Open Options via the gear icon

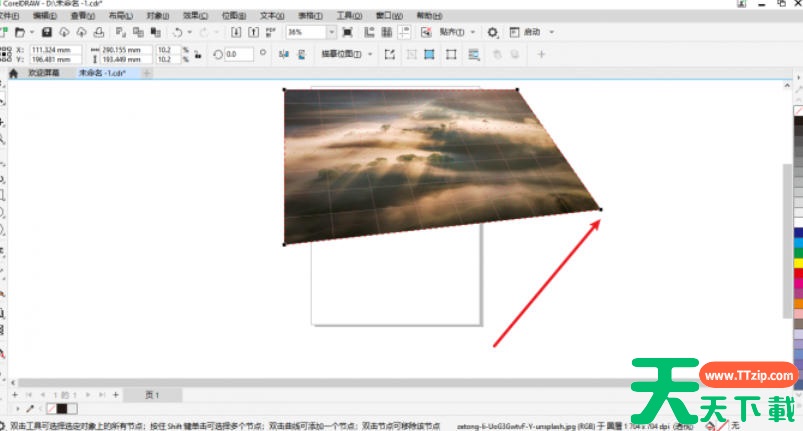click(492, 32)
